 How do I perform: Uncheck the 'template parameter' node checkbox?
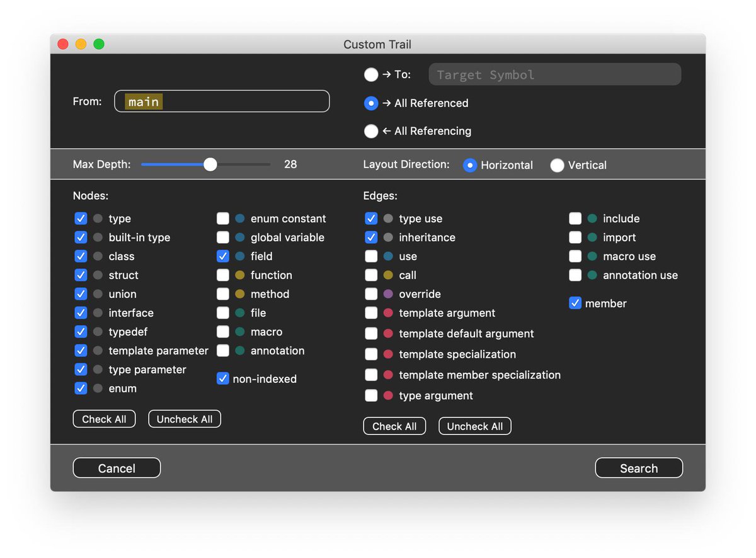[x=81, y=351]
